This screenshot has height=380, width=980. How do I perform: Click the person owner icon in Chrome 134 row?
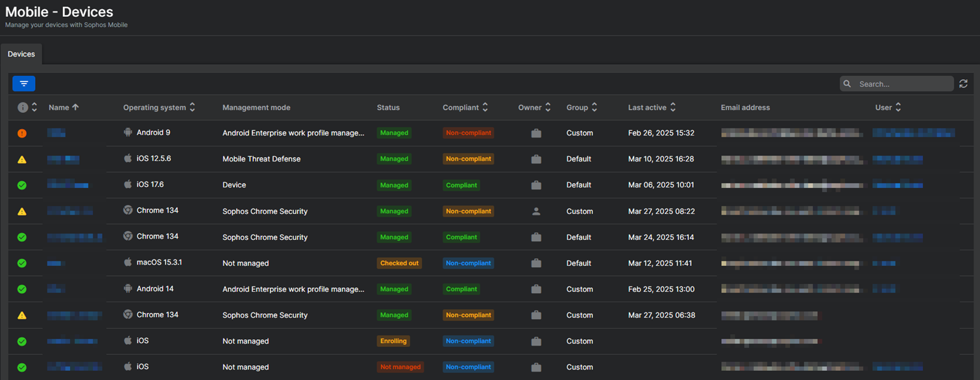[x=536, y=211]
